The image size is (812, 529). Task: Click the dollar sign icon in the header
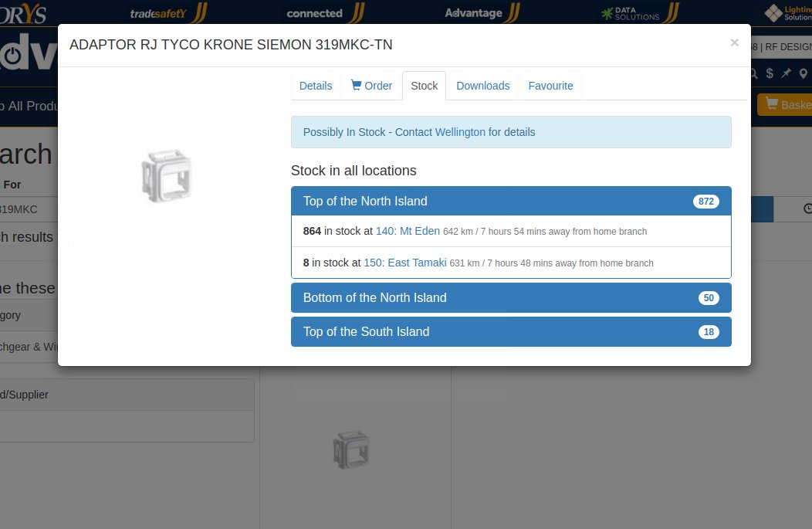click(x=770, y=73)
